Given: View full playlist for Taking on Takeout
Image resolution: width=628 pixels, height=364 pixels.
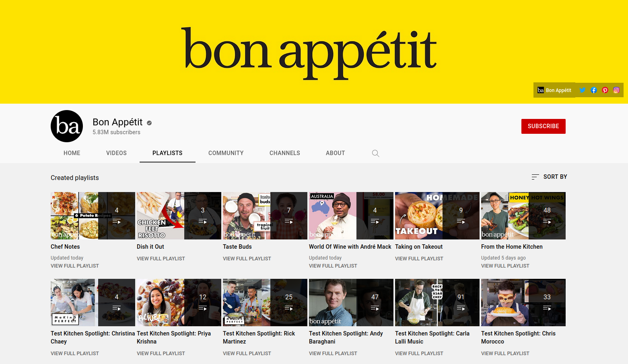Looking at the screenshot, I should (x=419, y=259).
